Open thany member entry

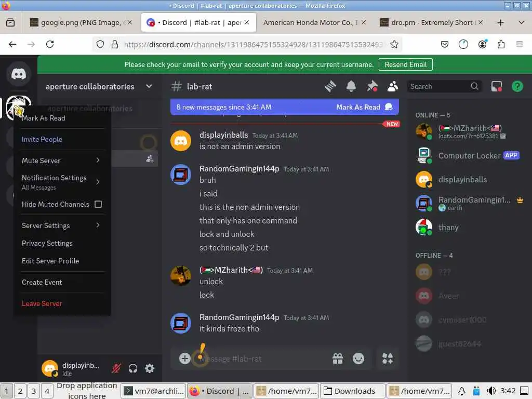(470, 228)
